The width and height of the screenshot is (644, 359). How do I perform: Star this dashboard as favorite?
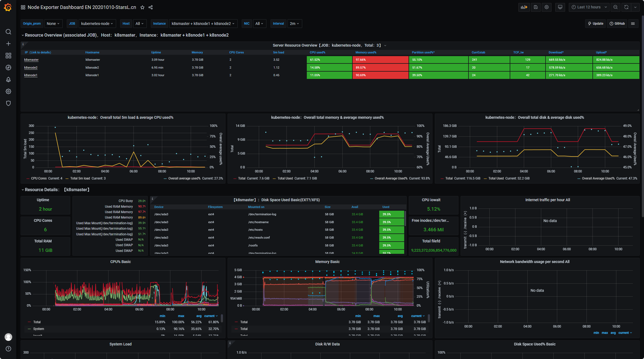pos(142,7)
